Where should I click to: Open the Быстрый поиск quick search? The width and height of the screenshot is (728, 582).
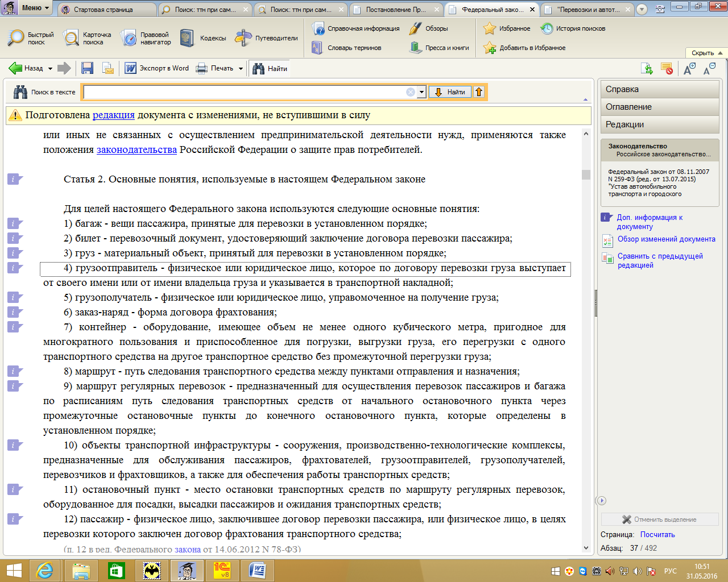click(x=31, y=38)
